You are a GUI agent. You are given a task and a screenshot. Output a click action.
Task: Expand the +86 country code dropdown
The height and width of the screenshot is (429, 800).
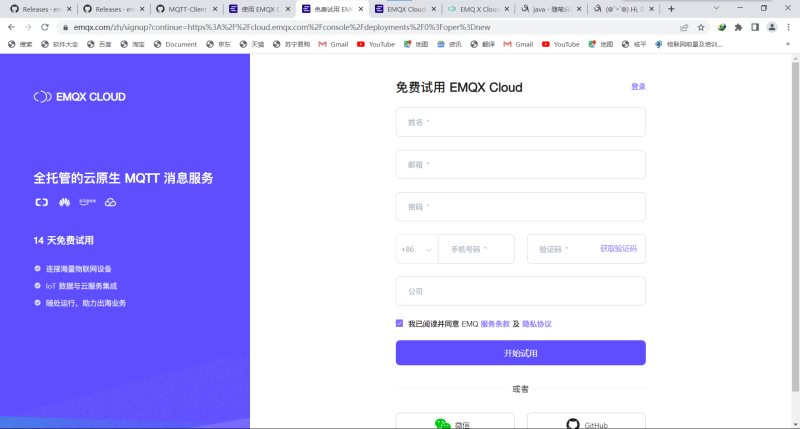coord(417,249)
